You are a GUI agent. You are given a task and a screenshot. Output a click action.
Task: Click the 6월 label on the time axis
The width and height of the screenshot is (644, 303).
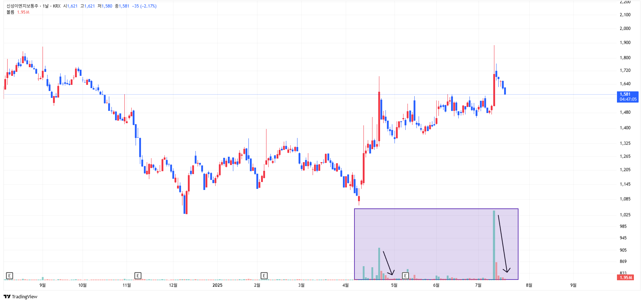point(436,285)
